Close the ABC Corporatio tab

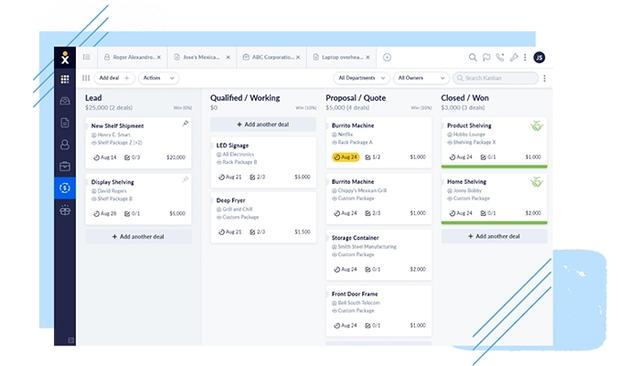point(298,58)
